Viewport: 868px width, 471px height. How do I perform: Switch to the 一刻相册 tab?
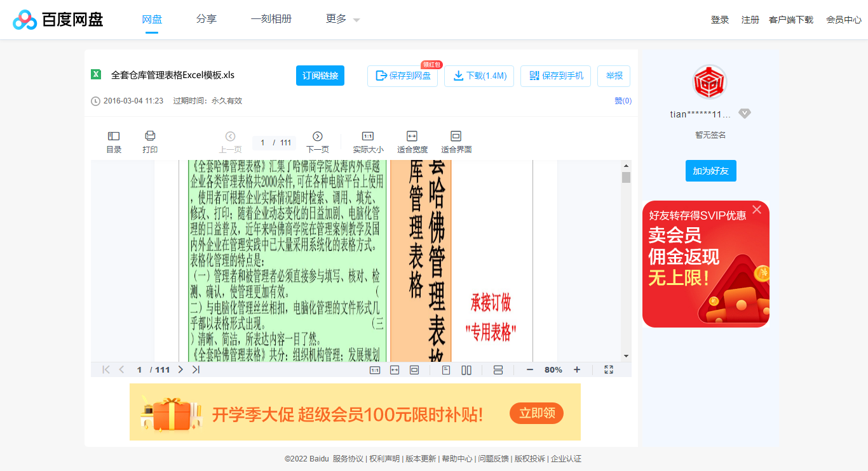271,19
